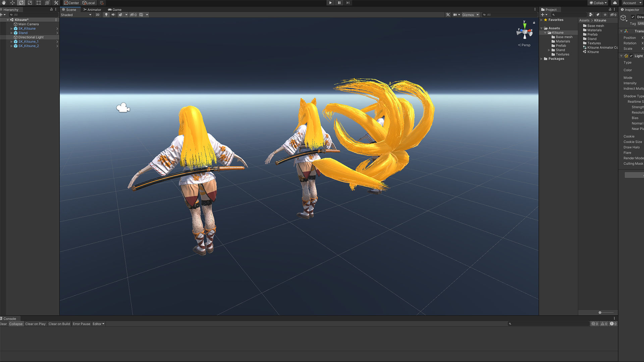
Task: Select the Project tab
Action: click(549, 10)
